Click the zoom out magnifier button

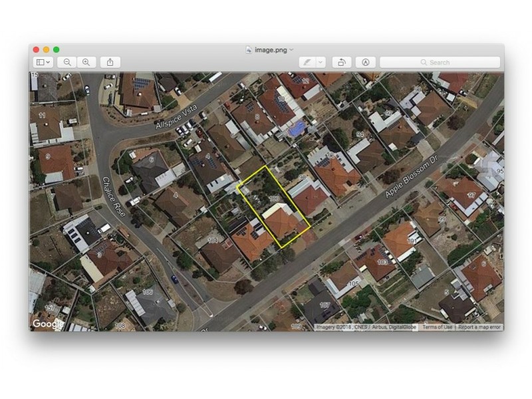[67, 62]
